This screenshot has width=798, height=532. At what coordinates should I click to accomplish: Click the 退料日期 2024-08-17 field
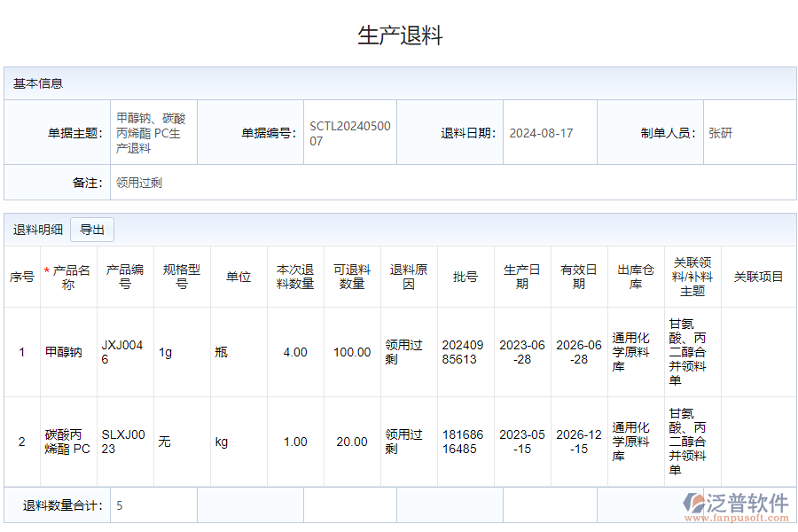click(541, 133)
